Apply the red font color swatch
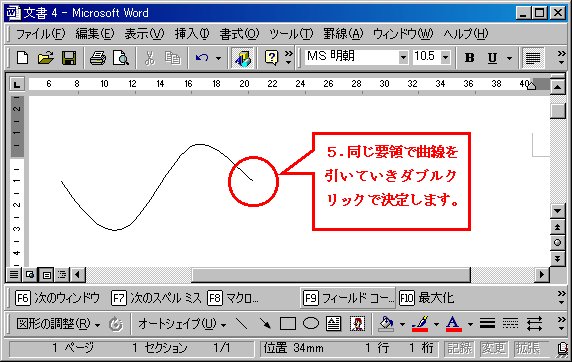572x362 pixels. tap(453, 324)
